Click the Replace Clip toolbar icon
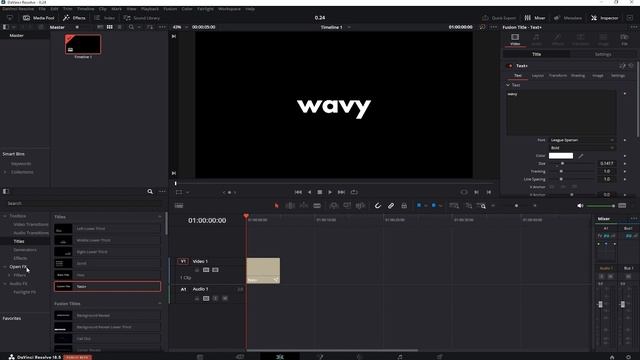The image size is (640, 360). (360, 206)
